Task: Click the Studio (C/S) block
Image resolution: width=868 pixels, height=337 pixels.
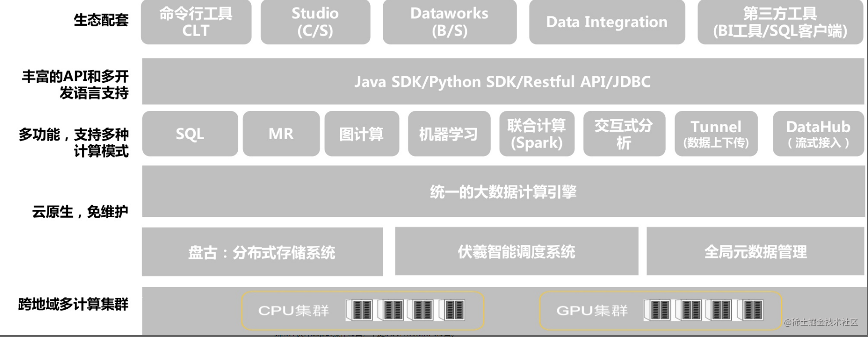Action: click(315, 22)
